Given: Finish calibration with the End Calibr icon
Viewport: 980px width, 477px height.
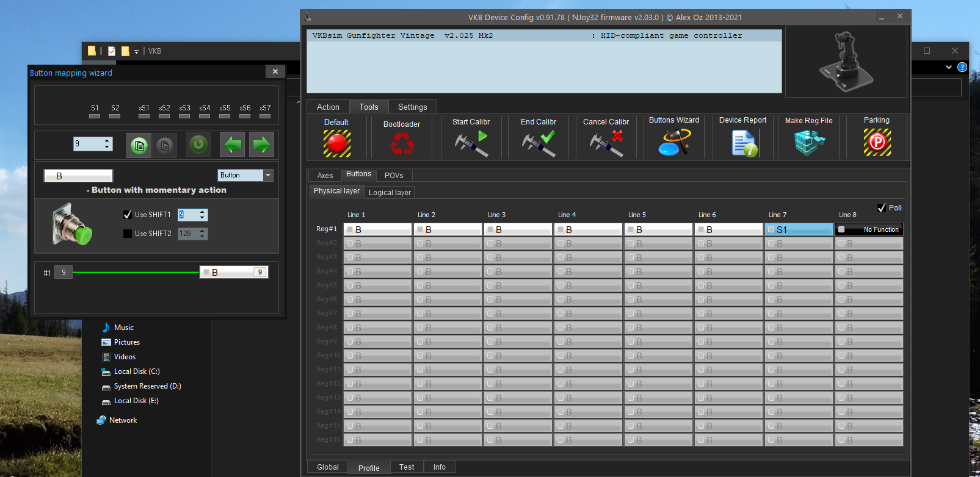Looking at the screenshot, I should point(539,144).
